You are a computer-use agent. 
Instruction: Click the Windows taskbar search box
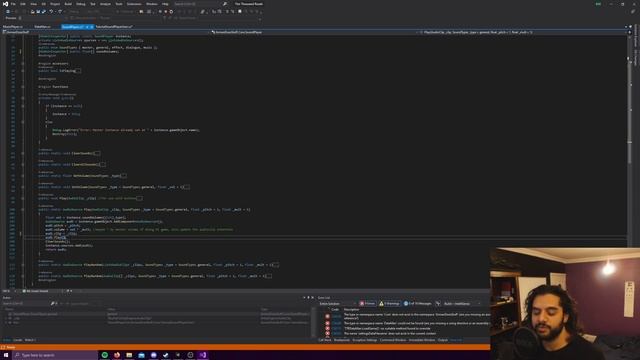click(x=55, y=355)
